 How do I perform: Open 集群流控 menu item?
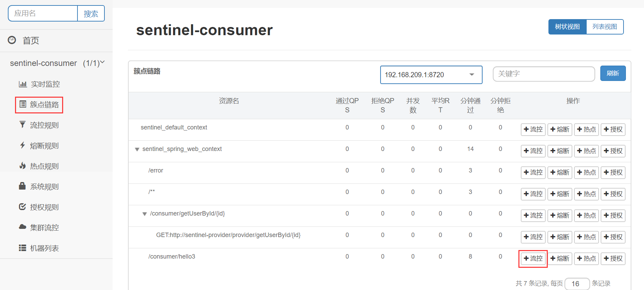[x=44, y=227]
